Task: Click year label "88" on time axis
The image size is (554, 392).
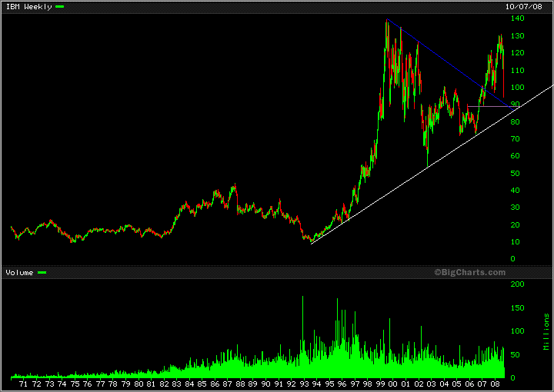Action: click(x=240, y=384)
